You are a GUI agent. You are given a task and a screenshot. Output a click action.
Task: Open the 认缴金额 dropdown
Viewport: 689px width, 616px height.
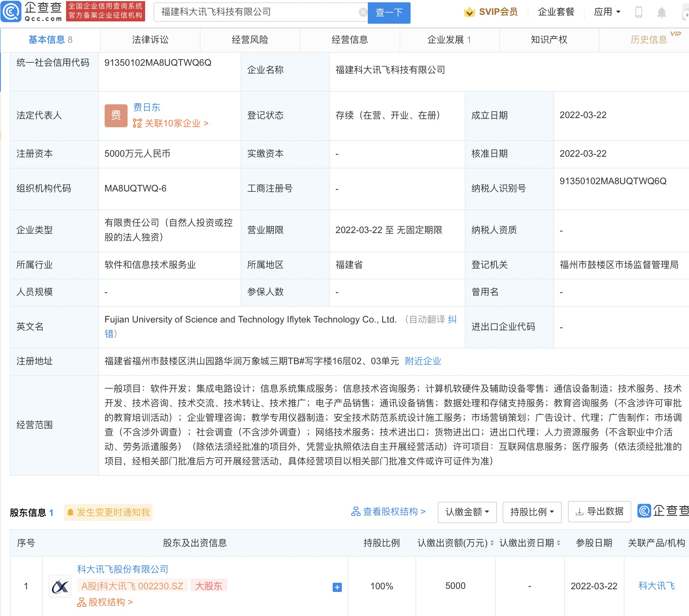tap(467, 512)
